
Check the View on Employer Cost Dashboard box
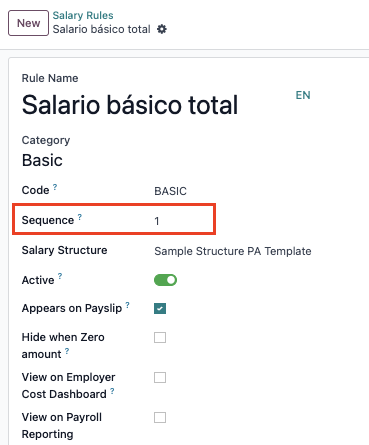[x=160, y=377]
